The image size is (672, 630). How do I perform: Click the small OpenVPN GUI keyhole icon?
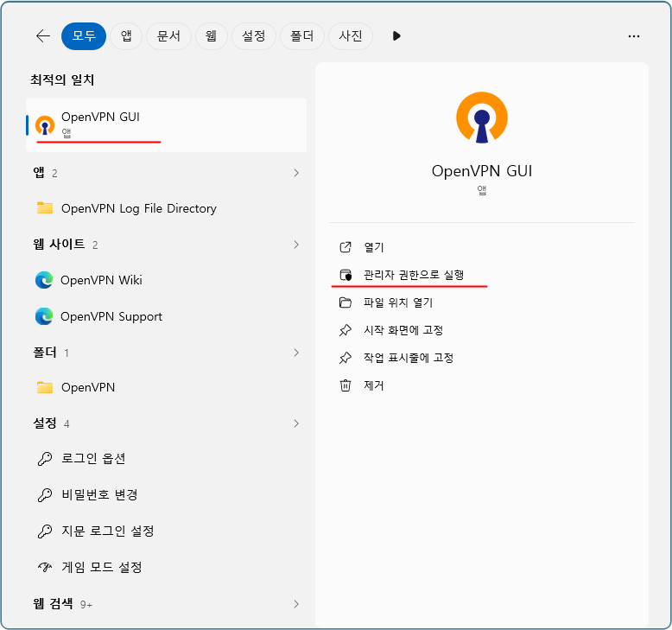pyautogui.click(x=45, y=125)
